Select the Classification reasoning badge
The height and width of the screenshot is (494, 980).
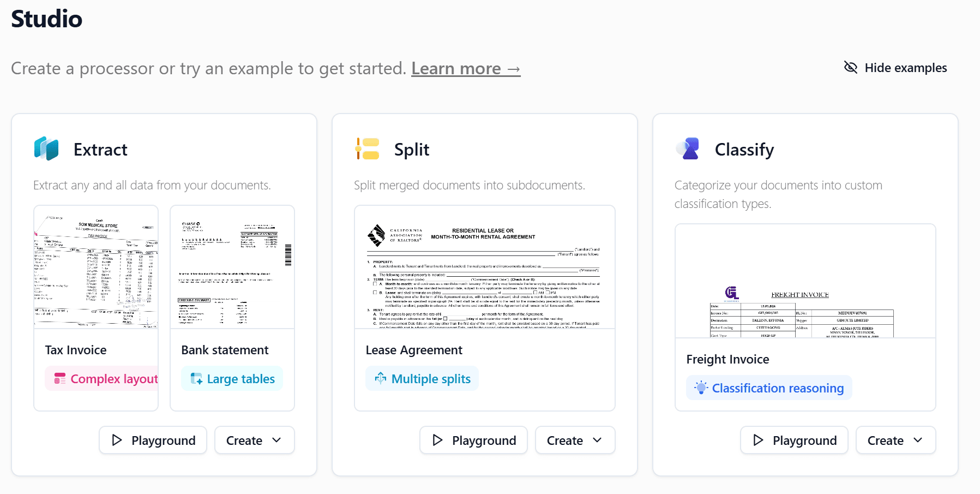(x=768, y=388)
